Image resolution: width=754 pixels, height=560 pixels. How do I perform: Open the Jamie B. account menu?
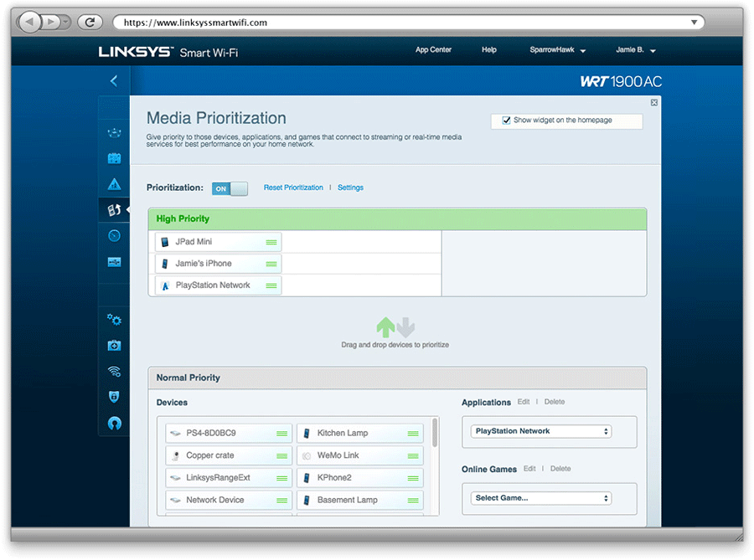click(635, 49)
